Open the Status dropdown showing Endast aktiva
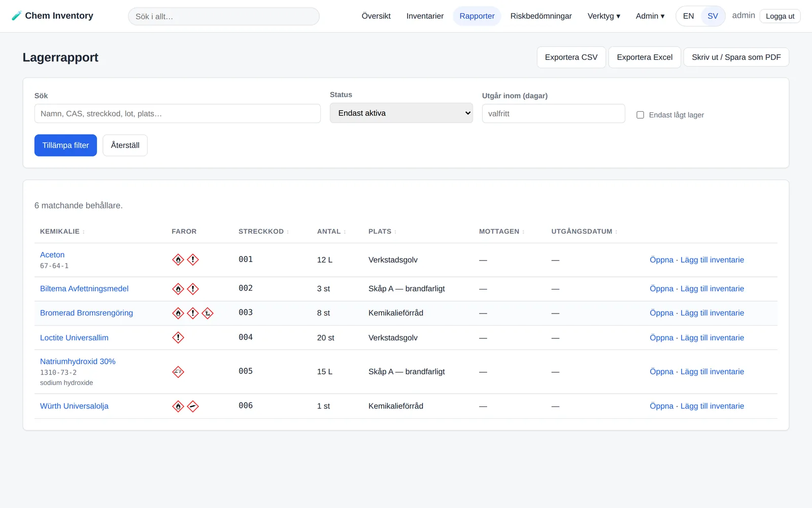 pyautogui.click(x=401, y=113)
